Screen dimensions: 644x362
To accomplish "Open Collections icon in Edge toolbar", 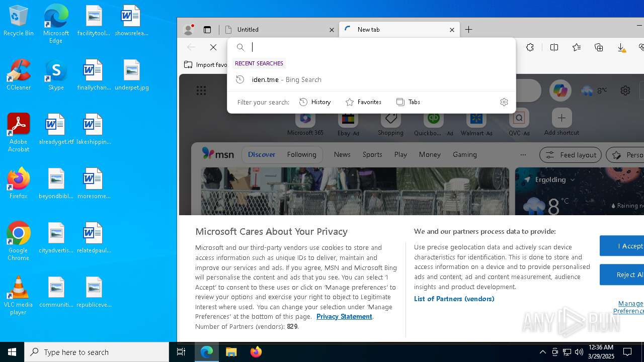I will click(599, 47).
